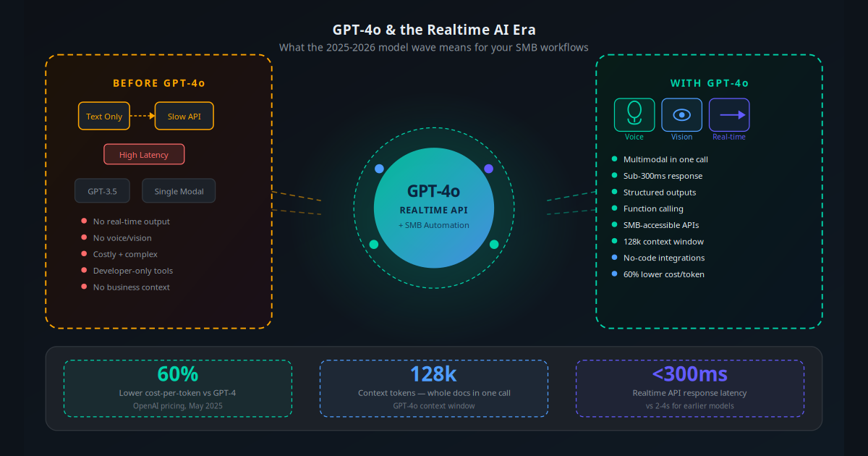The height and width of the screenshot is (456, 868).
Task: Click the 'SMB-accessible APIs' text
Action: point(661,225)
